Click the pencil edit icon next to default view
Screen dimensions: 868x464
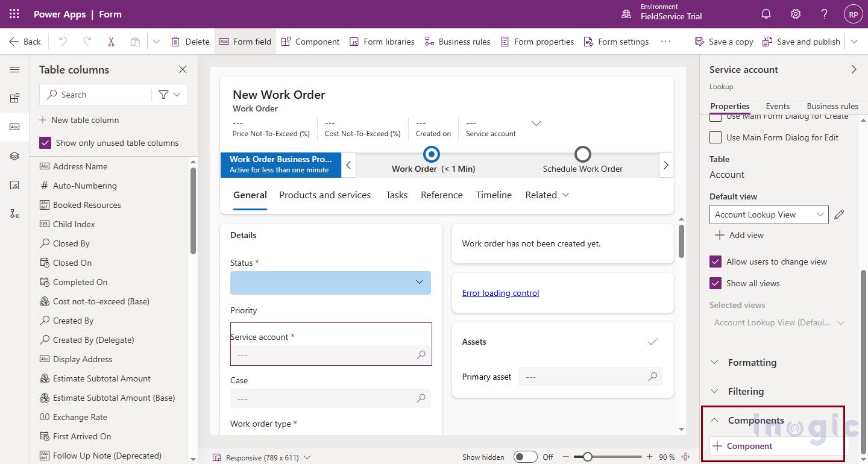[x=839, y=215]
